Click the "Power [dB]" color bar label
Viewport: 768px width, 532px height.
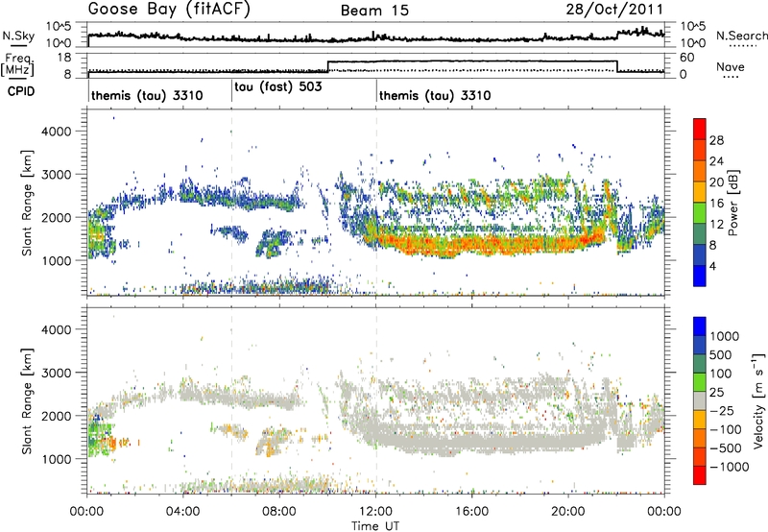coord(732,203)
